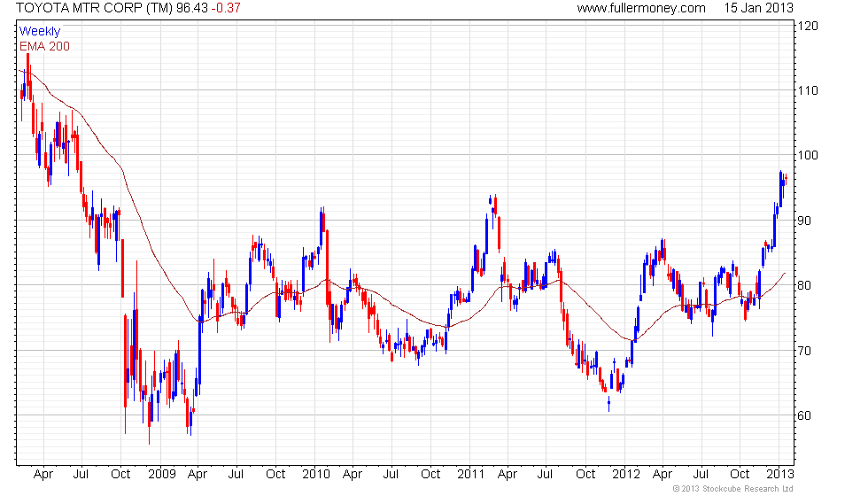
Task: Click the 2012 year label on time axis
Action: click(626, 475)
